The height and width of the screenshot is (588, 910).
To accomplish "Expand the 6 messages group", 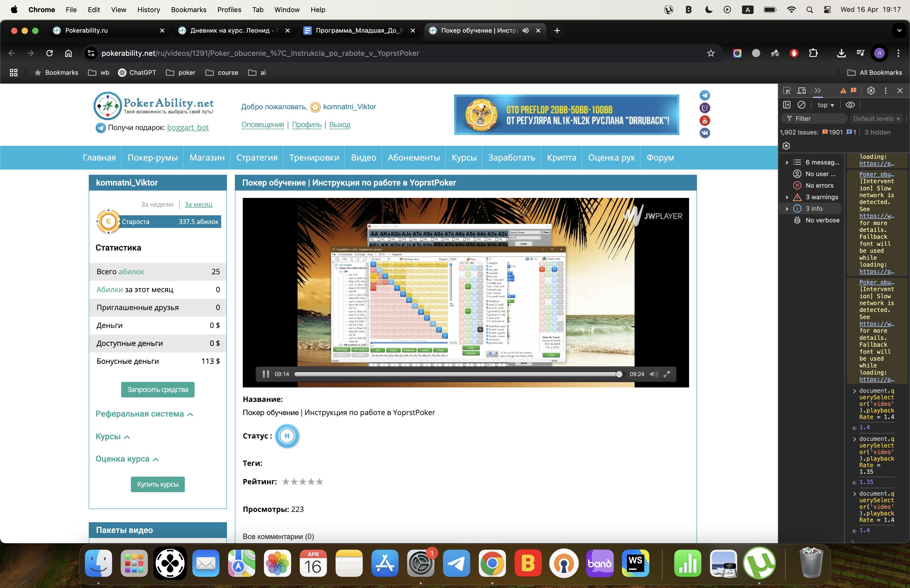I will [787, 162].
